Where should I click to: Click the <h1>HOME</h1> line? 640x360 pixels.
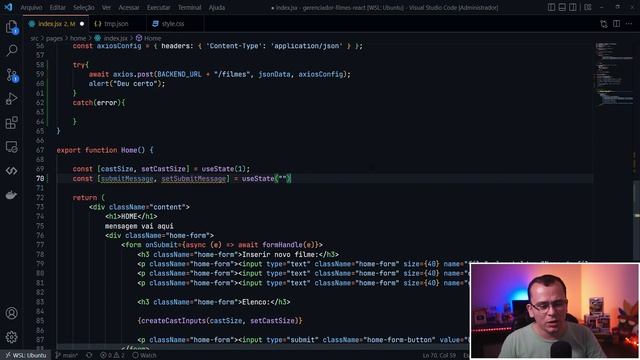131,216
